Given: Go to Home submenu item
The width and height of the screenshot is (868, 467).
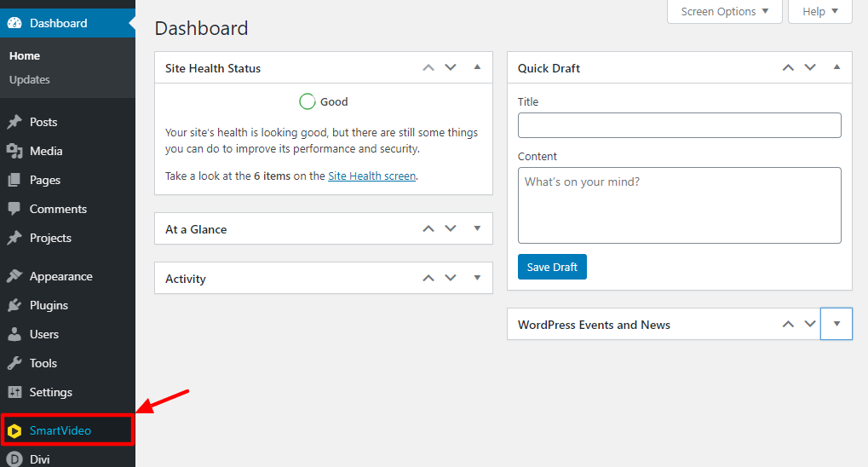Looking at the screenshot, I should coord(25,56).
